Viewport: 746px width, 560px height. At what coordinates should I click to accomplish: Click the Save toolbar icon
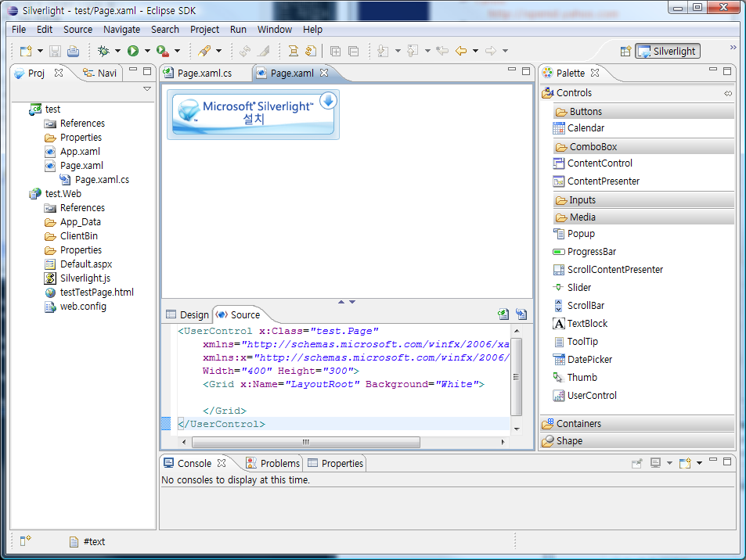[x=56, y=51]
